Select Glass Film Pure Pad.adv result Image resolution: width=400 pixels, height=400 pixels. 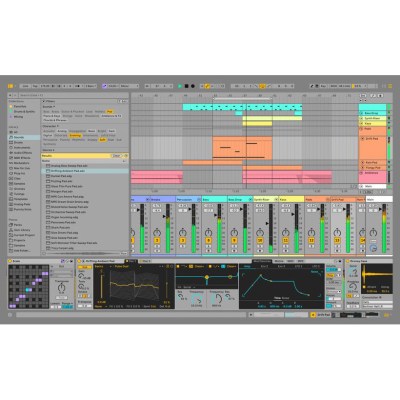(x=85, y=186)
